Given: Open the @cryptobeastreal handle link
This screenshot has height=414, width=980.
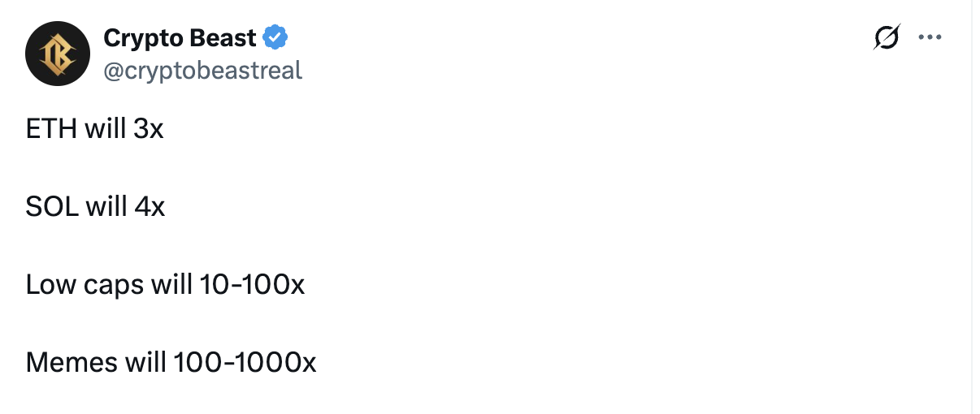Looking at the screenshot, I should 202,71.
